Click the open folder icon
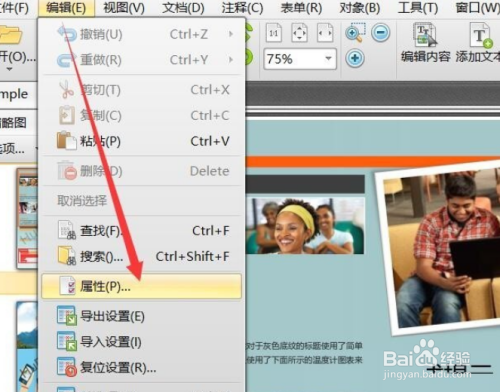 [x=10, y=35]
